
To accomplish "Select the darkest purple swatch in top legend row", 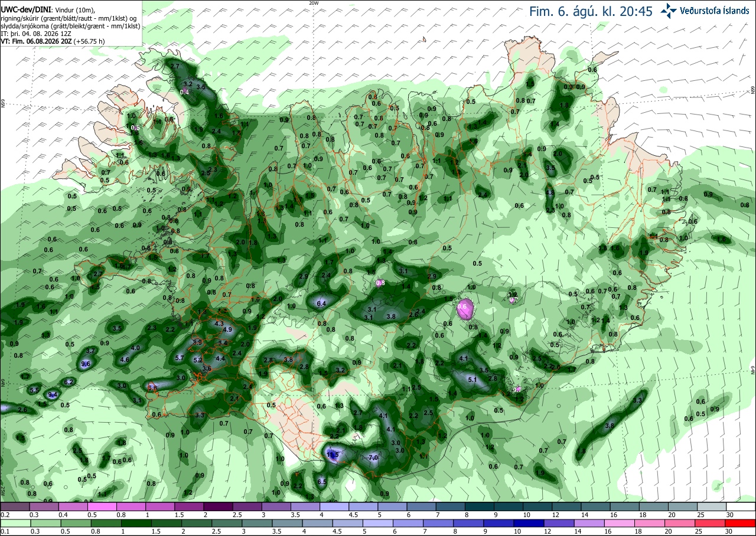I will (218, 506).
